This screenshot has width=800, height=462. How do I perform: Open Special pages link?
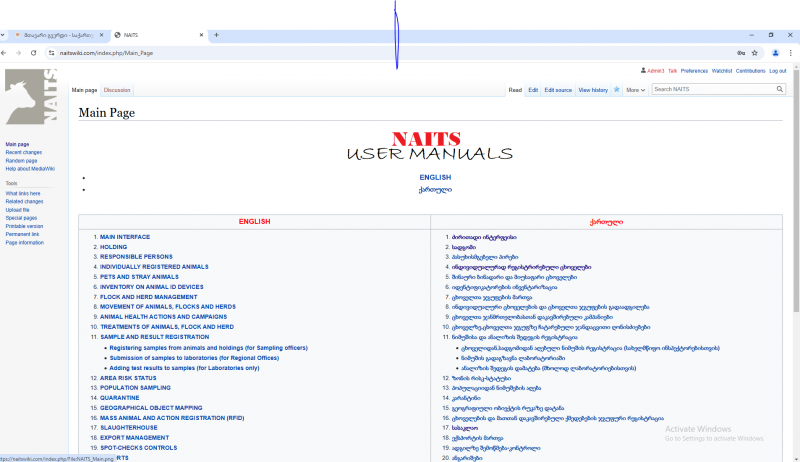point(21,218)
